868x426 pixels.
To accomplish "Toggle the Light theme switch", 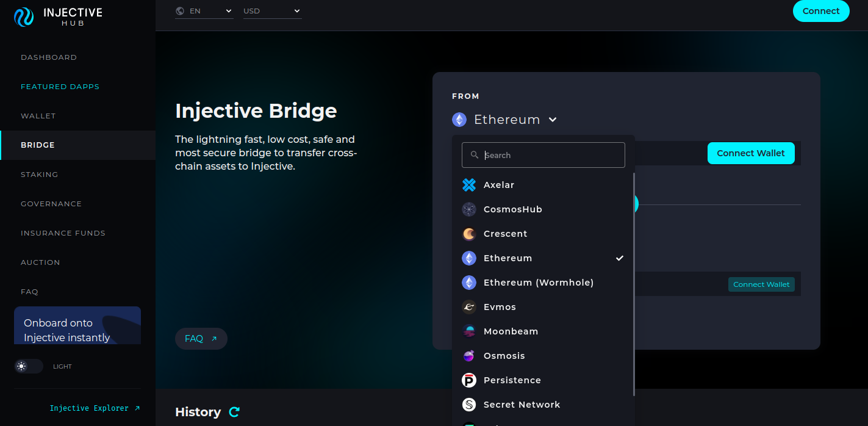I will [29, 366].
